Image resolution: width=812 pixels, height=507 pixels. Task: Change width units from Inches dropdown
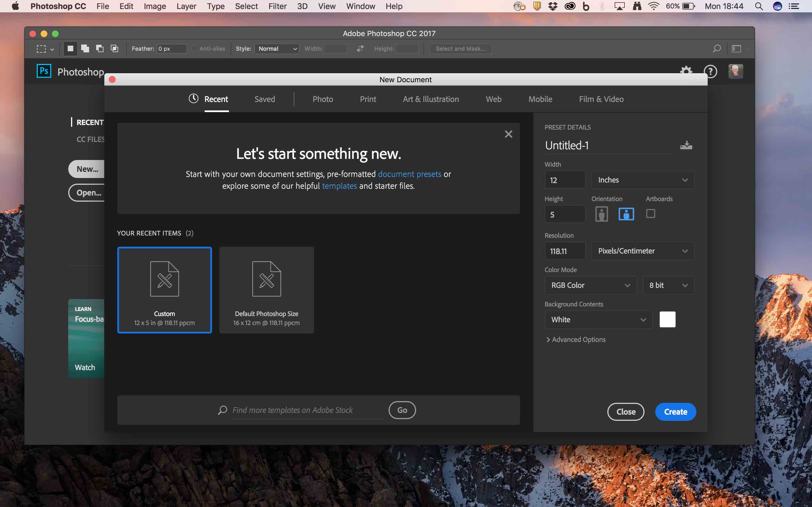[642, 180]
